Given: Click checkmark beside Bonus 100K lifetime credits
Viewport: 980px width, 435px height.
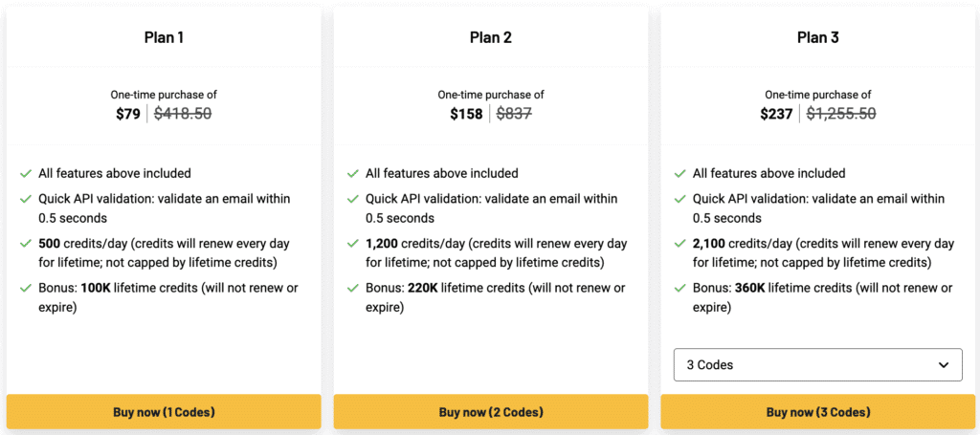Looking at the screenshot, I should (x=25, y=289).
